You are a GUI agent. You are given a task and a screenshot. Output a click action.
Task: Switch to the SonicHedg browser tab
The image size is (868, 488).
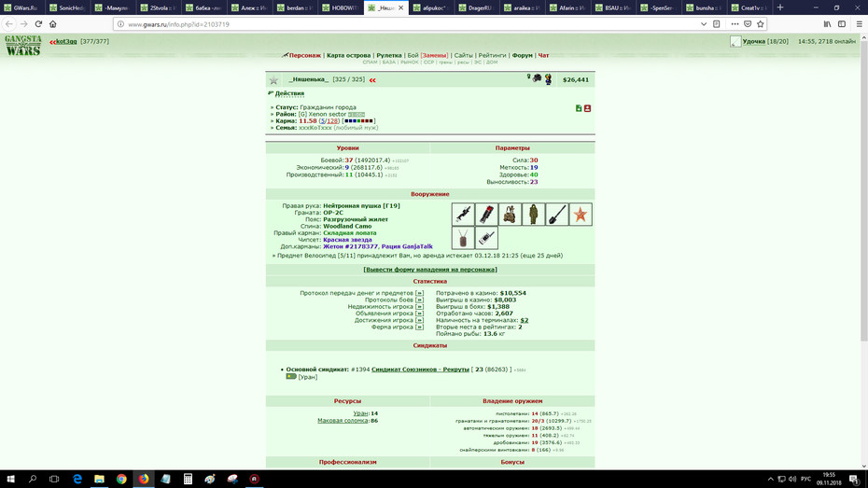[x=67, y=7]
